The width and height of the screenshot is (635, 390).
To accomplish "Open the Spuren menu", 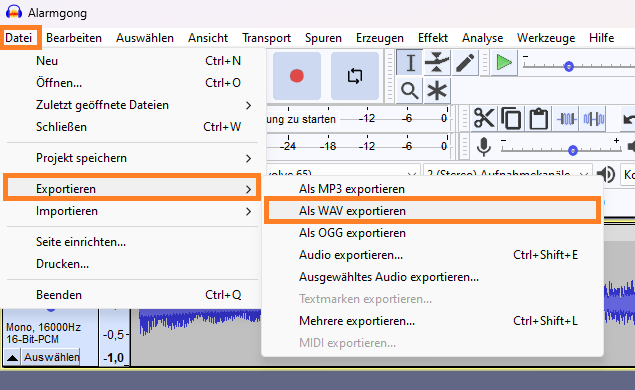I will (x=323, y=38).
